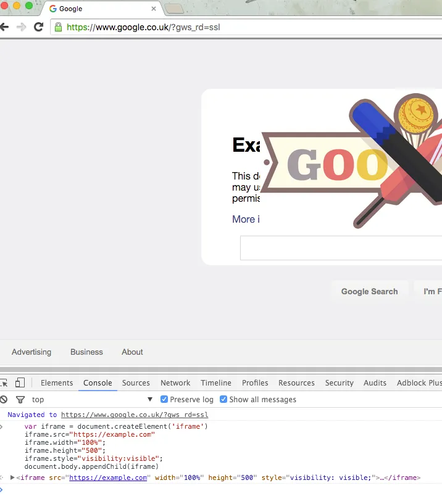Select the Google tab title

[x=70, y=9]
